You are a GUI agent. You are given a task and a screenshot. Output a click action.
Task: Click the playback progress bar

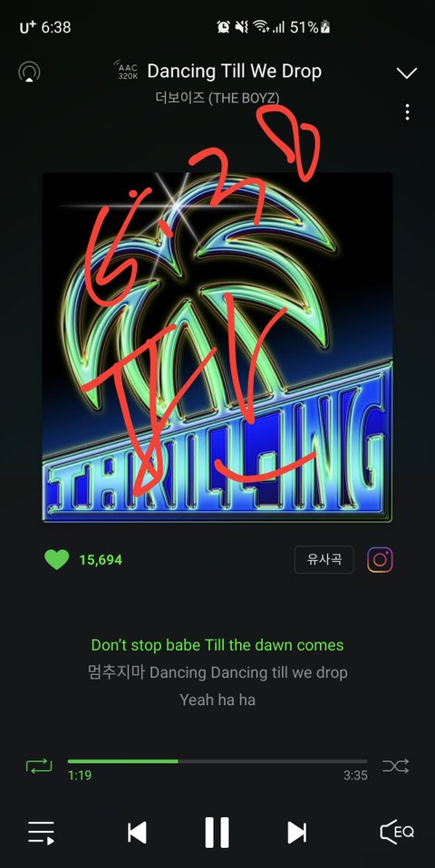tap(217, 761)
